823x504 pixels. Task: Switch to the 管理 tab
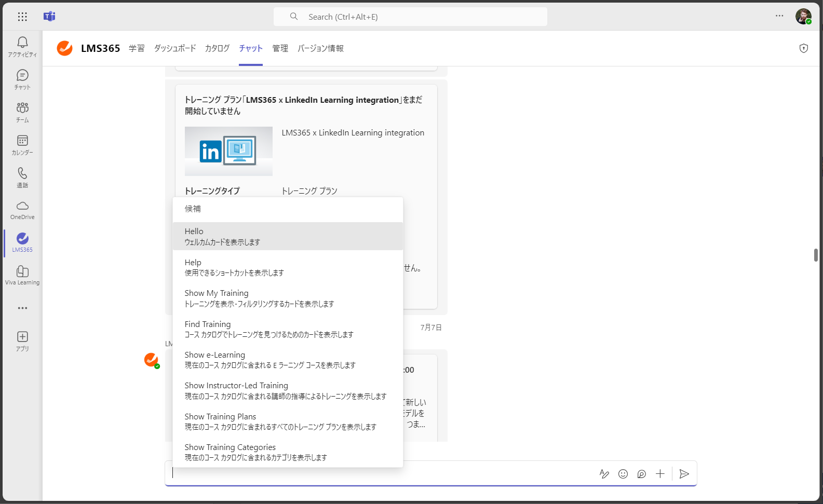(280, 48)
